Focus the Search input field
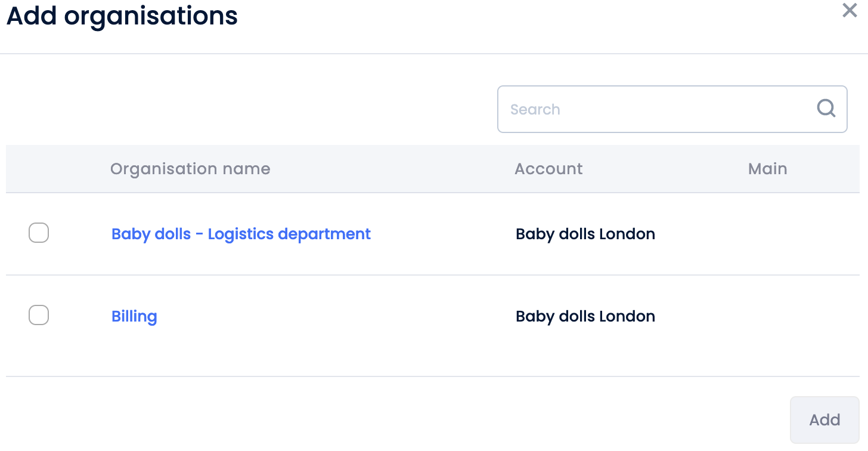This screenshot has width=868, height=451. tap(656, 109)
